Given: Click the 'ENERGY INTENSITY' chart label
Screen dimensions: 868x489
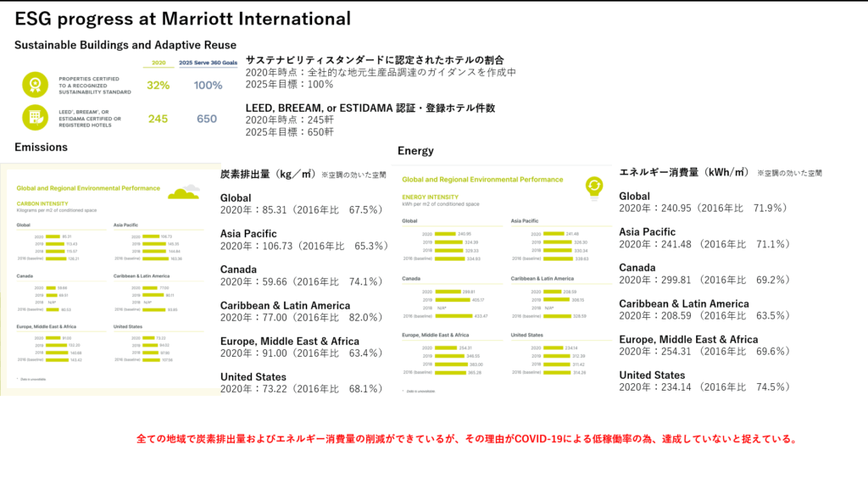Looking at the screenshot, I should (430, 197).
